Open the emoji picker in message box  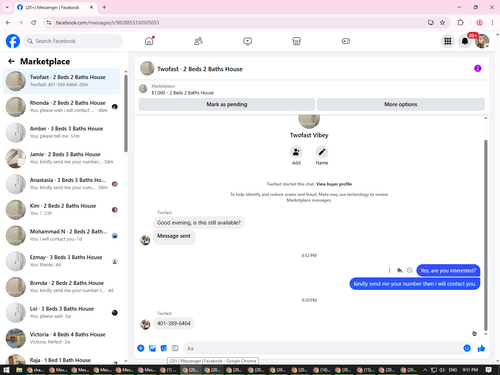pyautogui.click(x=467, y=348)
